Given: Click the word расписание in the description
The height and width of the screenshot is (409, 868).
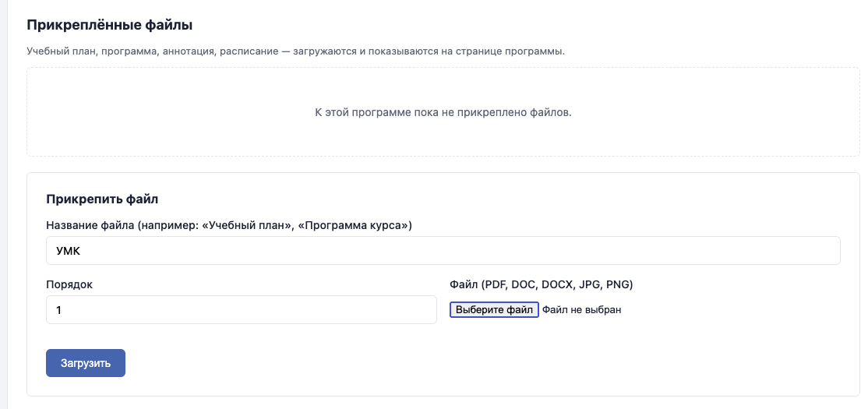Looking at the screenshot, I should pyautogui.click(x=248, y=51).
